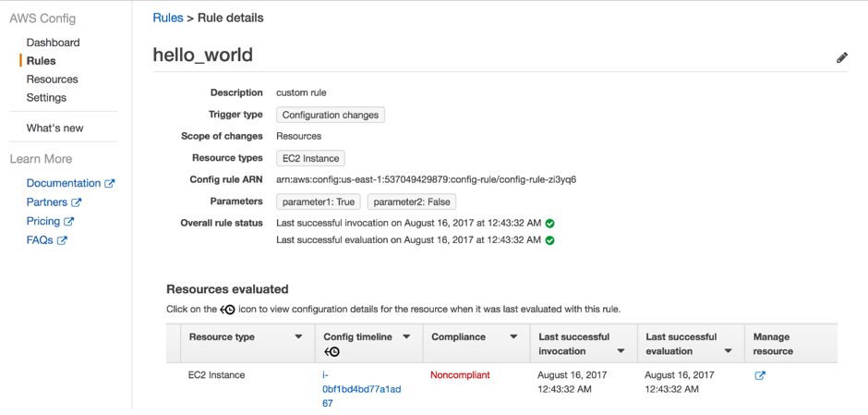Click the Learn More sidebar heading
This screenshot has width=868, height=415.
tap(41, 159)
